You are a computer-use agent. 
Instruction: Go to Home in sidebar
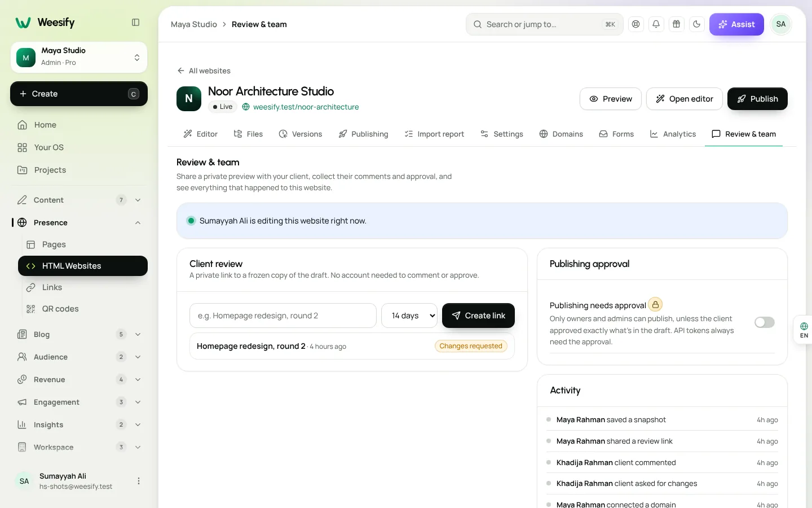pyautogui.click(x=79, y=125)
